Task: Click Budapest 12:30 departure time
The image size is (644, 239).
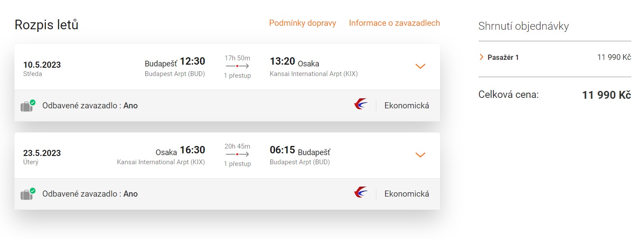Action: point(193,62)
